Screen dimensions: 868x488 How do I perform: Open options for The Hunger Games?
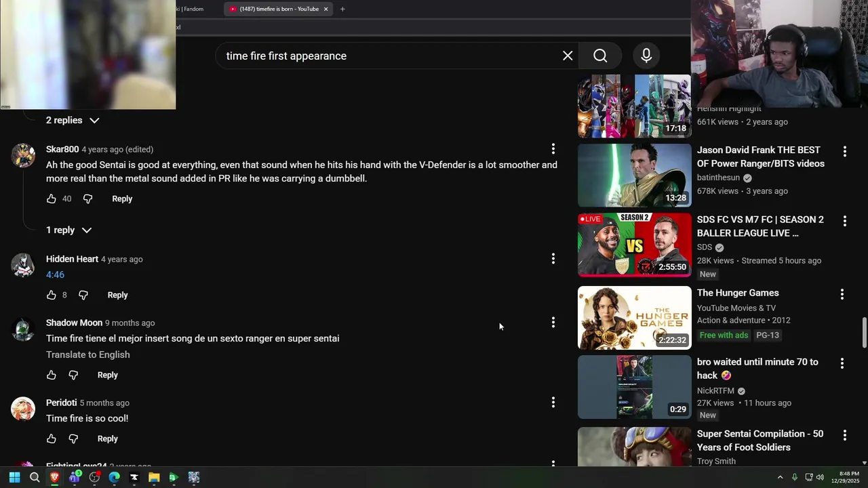842,295
